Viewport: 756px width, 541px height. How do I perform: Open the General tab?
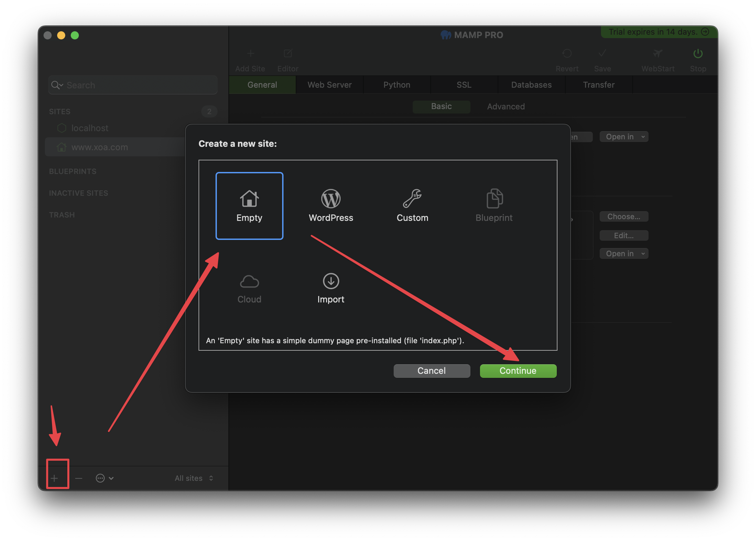click(x=262, y=85)
